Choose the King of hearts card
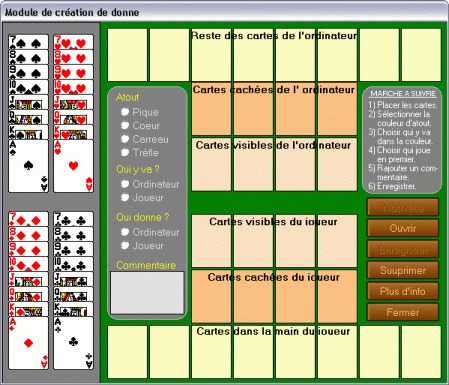This screenshot has width=449, height=385. [73, 132]
